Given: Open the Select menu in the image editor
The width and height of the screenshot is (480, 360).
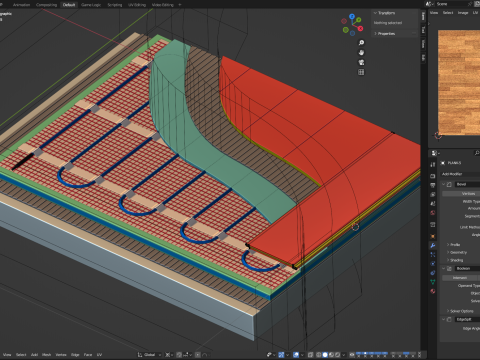Looking at the screenshot, I should (x=448, y=13).
